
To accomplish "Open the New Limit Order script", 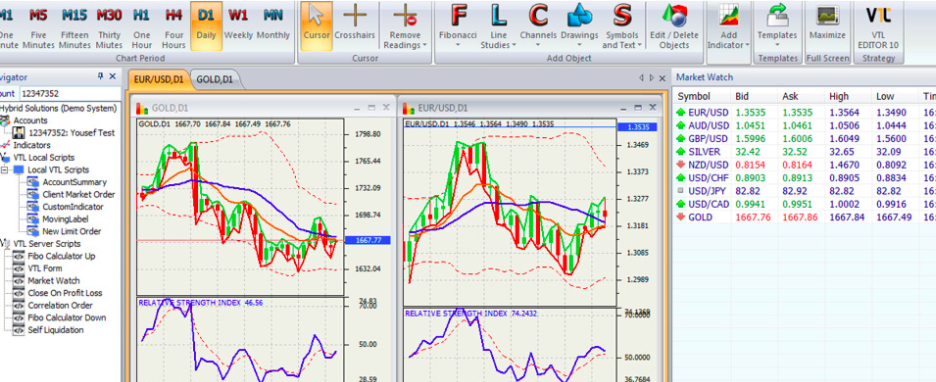I will pyautogui.click(x=72, y=231).
